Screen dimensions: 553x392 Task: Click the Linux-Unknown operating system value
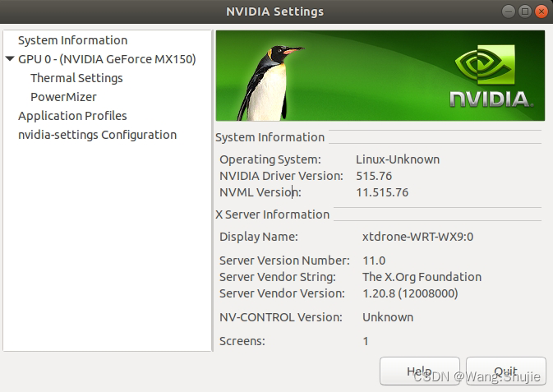click(398, 159)
